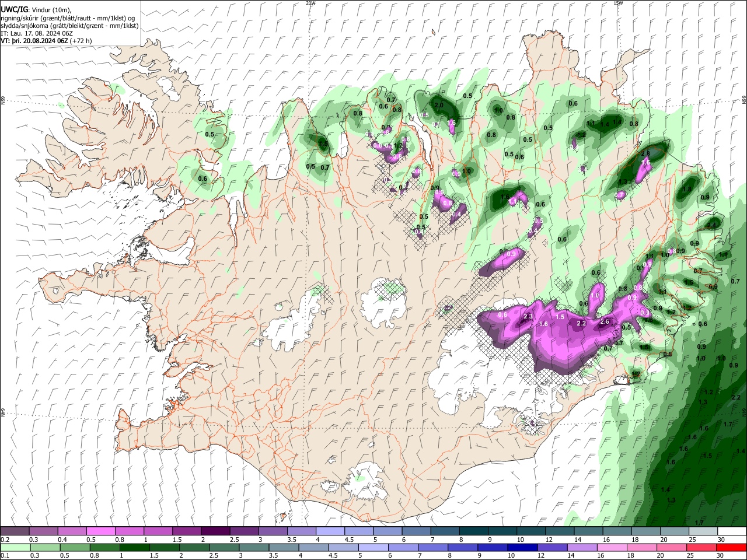Click the purple 1.5 swatch in upper legend
The width and height of the screenshot is (747, 560).
(186, 531)
